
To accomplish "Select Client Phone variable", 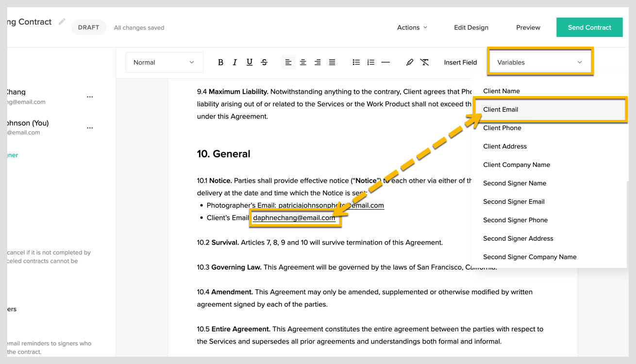I will pos(502,128).
